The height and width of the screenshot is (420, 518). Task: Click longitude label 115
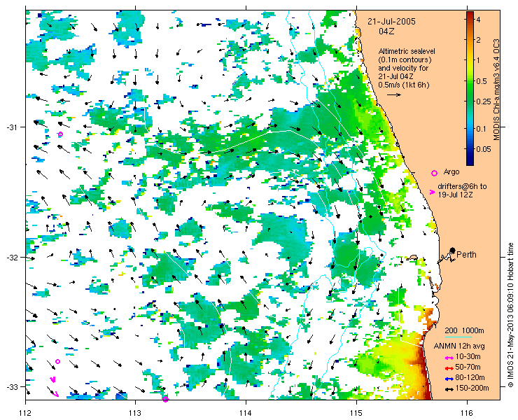coord(356,413)
